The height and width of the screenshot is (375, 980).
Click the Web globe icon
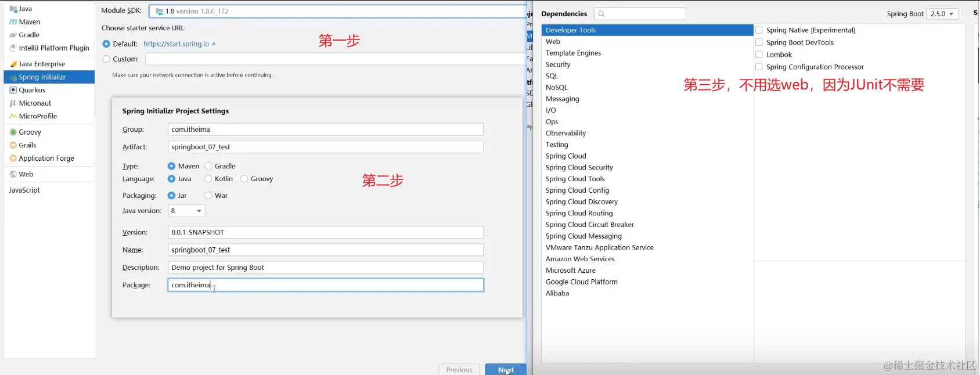pyautogui.click(x=13, y=174)
